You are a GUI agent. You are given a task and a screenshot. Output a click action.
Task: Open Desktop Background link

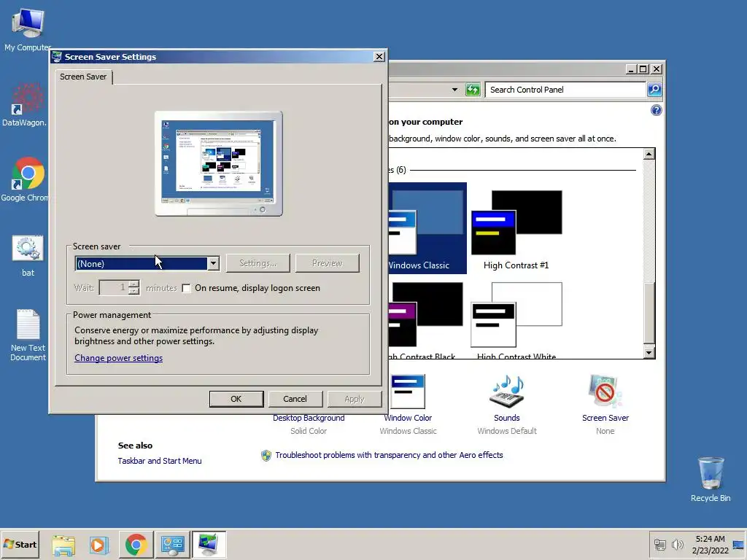tap(309, 418)
